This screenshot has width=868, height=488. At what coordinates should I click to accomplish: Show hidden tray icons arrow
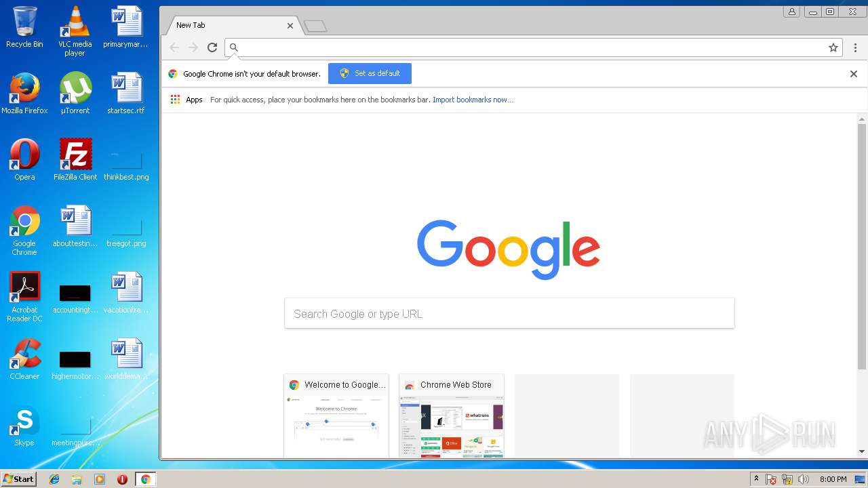(x=757, y=479)
